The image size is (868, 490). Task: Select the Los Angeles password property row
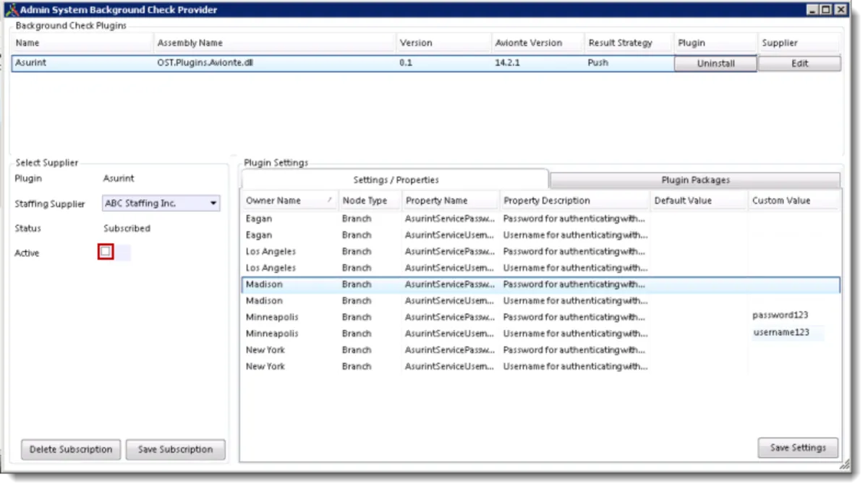point(540,252)
